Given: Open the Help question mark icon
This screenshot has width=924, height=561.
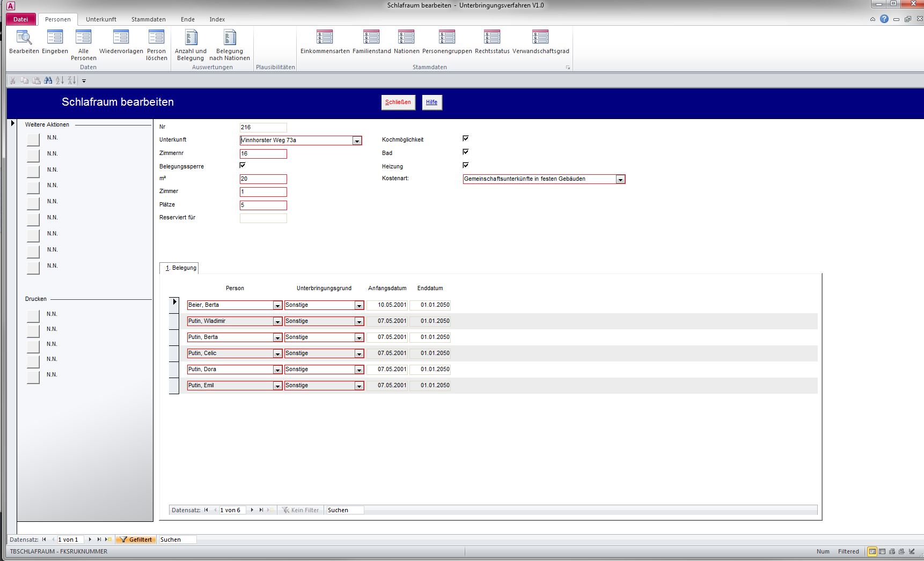Looking at the screenshot, I should pos(884,19).
